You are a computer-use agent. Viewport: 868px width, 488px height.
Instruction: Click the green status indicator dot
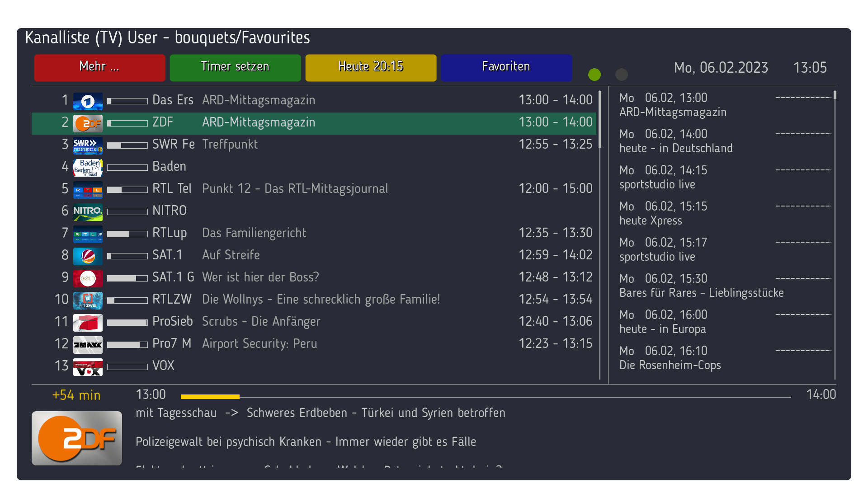(x=594, y=75)
